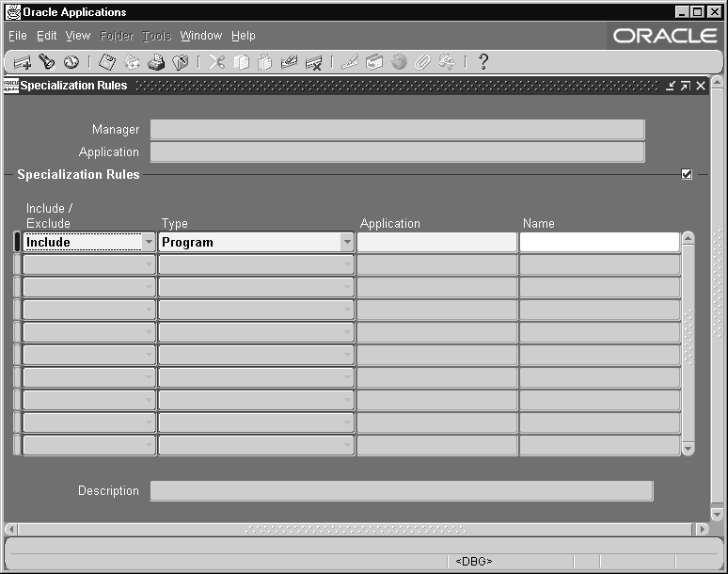Click the rules table scroll down arrow
728x574 pixels.
point(688,449)
